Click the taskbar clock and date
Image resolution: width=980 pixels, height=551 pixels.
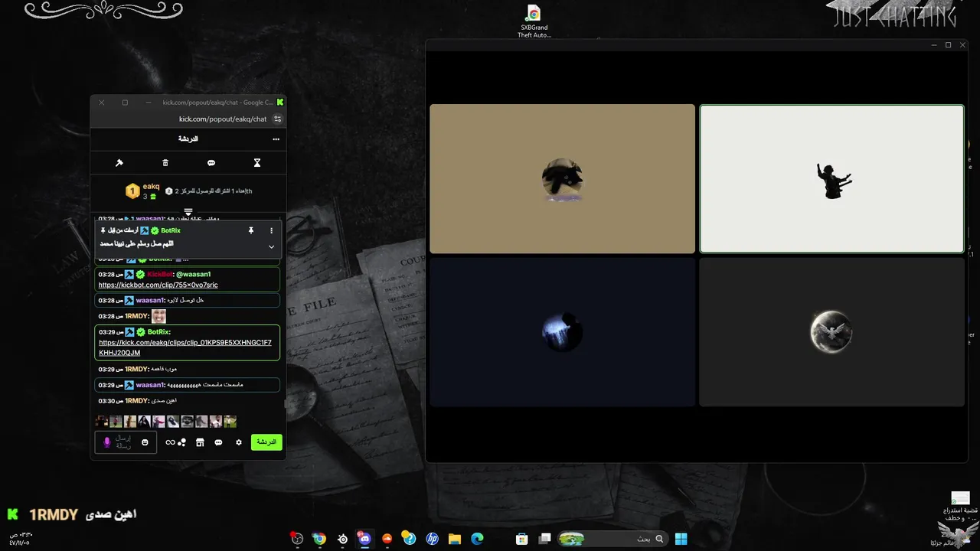pos(19,539)
